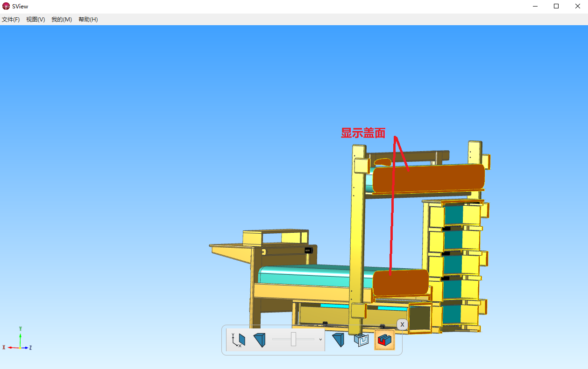
Task: Close the SView window
Action: (x=577, y=6)
